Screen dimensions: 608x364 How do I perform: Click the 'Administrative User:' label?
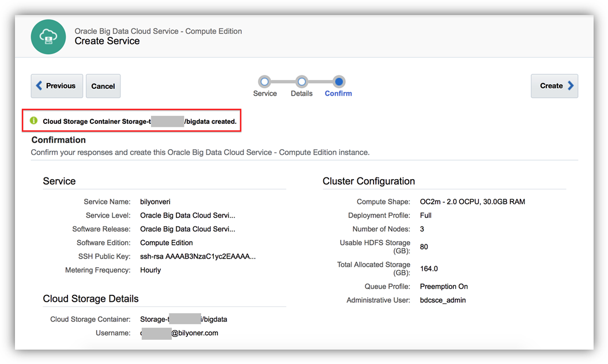point(378,300)
